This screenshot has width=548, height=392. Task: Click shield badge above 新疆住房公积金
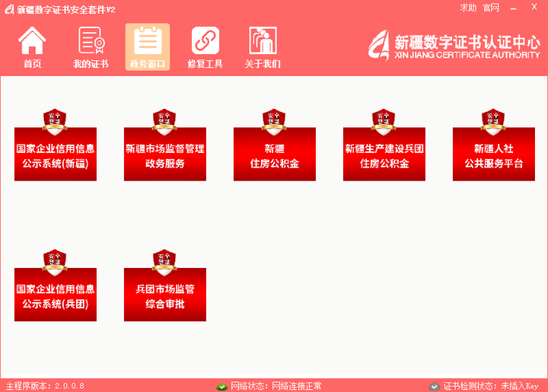274,122
